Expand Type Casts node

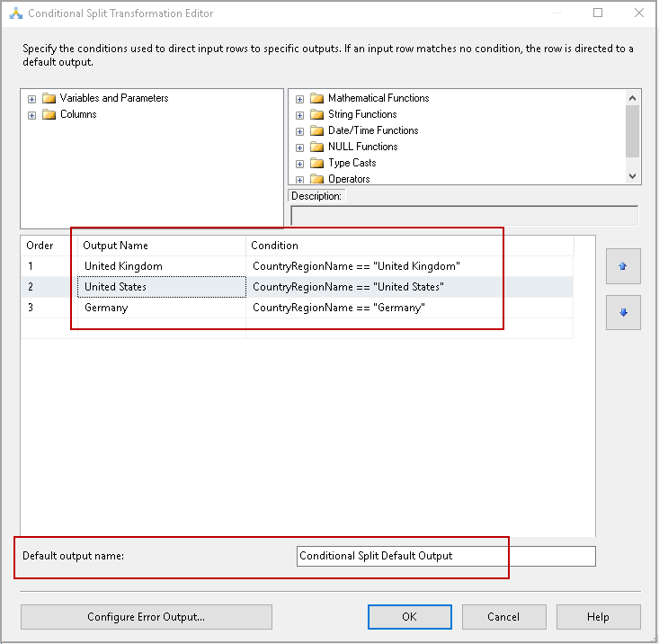click(299, 164)
